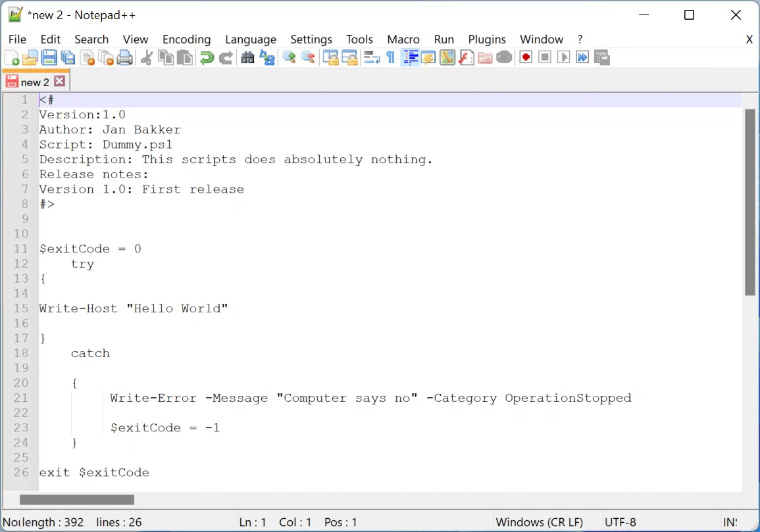Open the File menu
The image size is (760, 532).
point(18,39)
